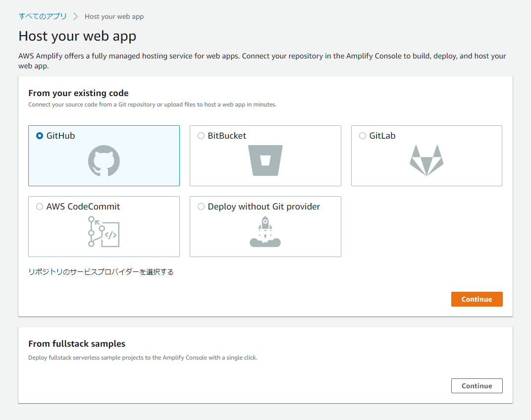The width and height of the screenshot is (531, 420).
Task: Click the GitLab fox logo
Action: tap(426, 160)
